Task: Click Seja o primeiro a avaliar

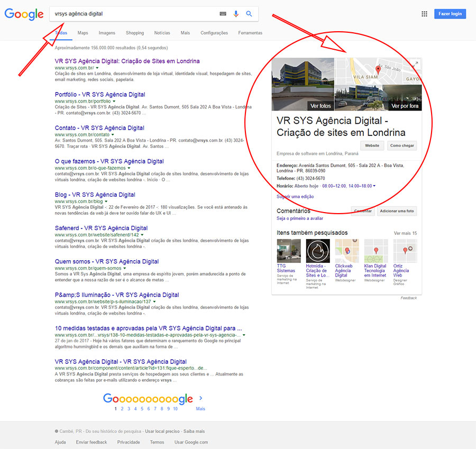Action: [300, 218]
